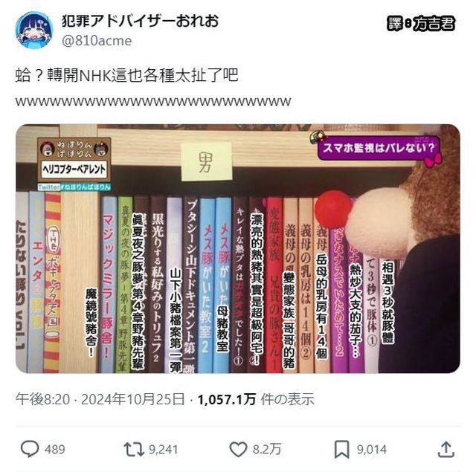Screen dimensions: 476x472
Task: Click the retweet count 9,241
Action: [x=164, y=449]
